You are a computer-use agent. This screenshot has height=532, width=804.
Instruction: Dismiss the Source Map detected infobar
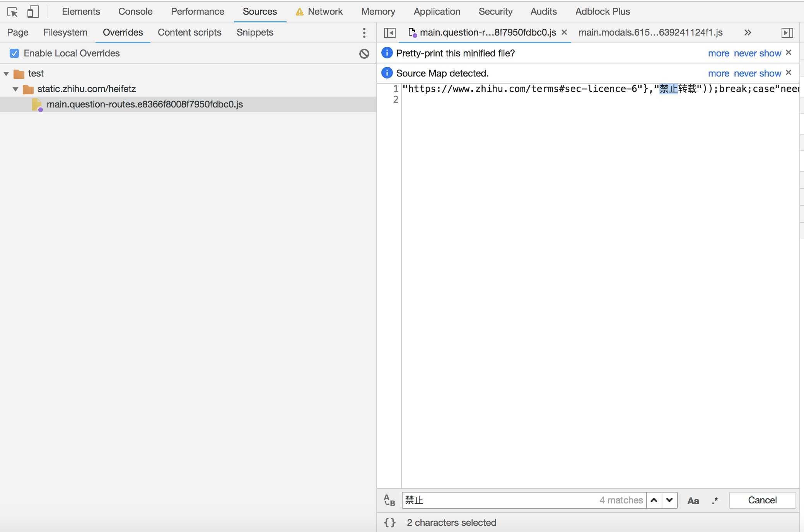point(789,73)
